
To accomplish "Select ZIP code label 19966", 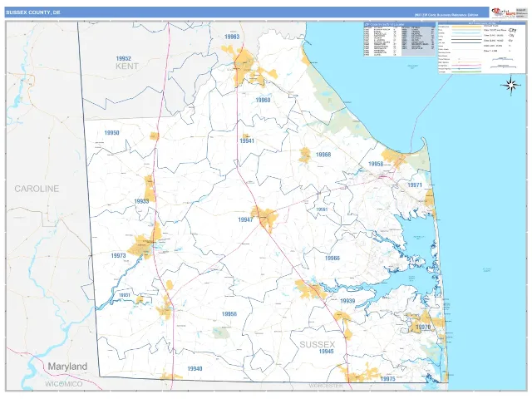I will (x=332, y=258).
